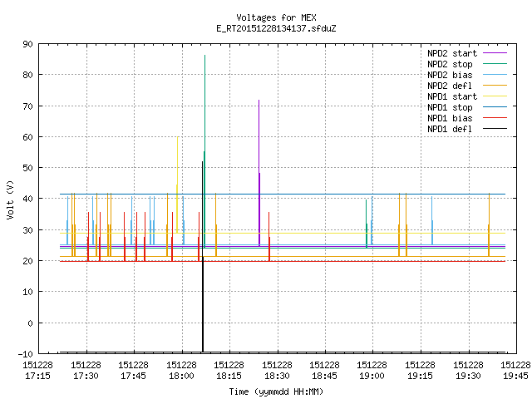Click the y-axis value 40
This screenshot has height=399, width=532.
pyautogui.click(x=27, y=199)
